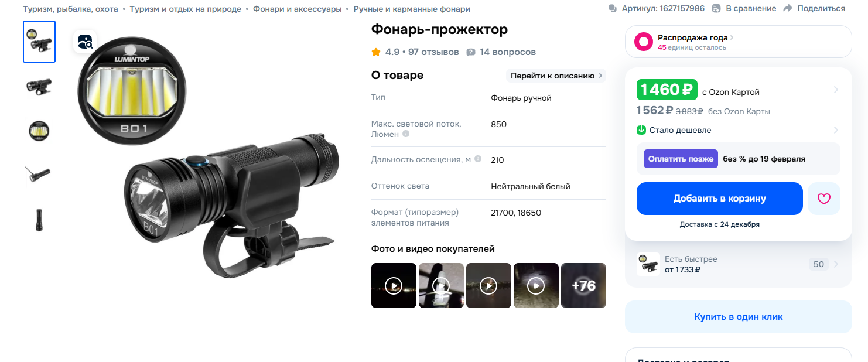The width and height of the screenshot is (868, 362).
Task: Click the share arrow icon
Action: click(788, 8)
